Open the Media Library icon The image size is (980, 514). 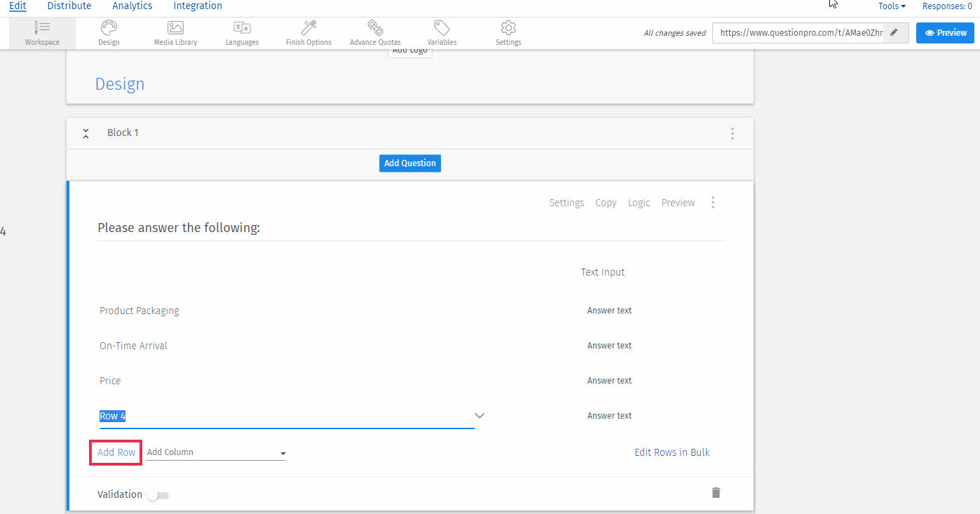175,28
